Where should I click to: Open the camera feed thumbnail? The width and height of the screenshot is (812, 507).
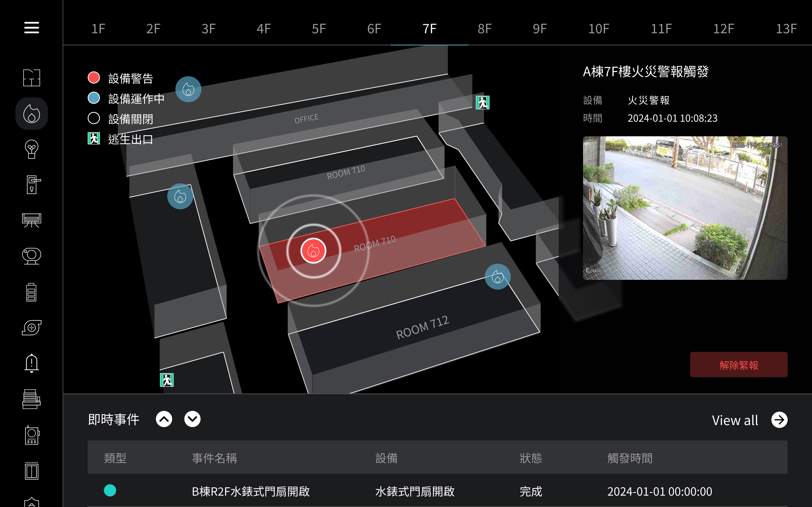(x=685, y=208)
